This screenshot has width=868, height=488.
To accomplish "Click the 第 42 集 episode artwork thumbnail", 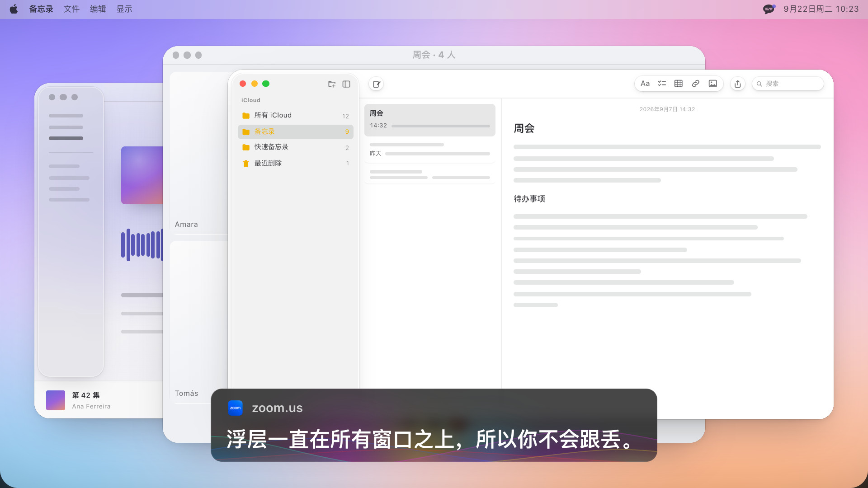I will [x=56, y=400].
